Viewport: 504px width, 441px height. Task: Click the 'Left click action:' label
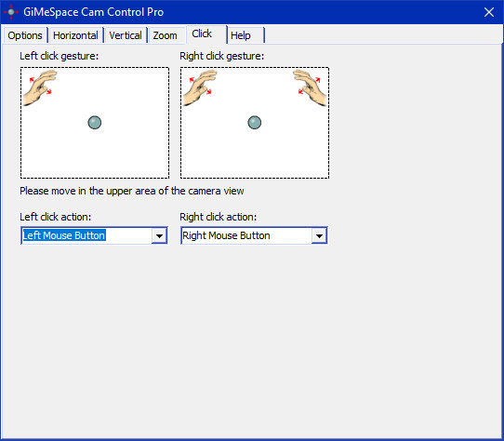[x=55, y=217]
